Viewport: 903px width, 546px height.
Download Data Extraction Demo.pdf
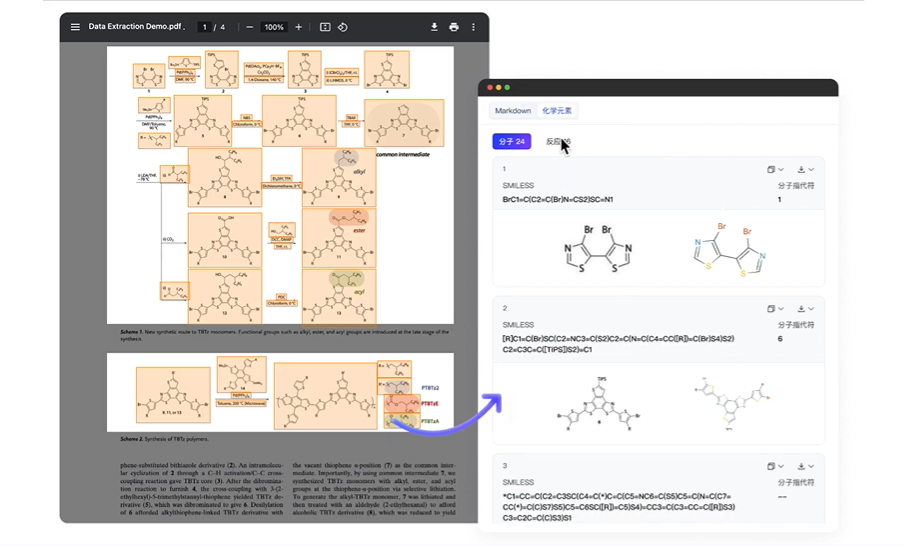pyautogui.click(x=434, y=27)
